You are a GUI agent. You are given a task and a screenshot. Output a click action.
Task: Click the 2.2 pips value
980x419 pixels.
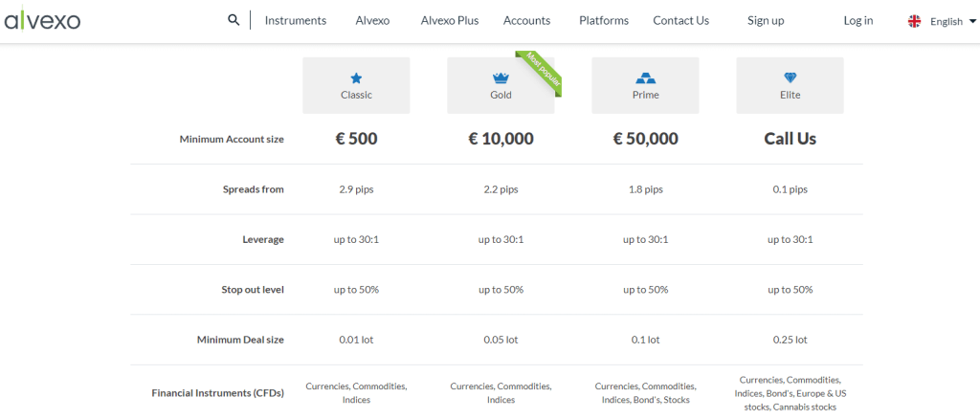point(501,189)
